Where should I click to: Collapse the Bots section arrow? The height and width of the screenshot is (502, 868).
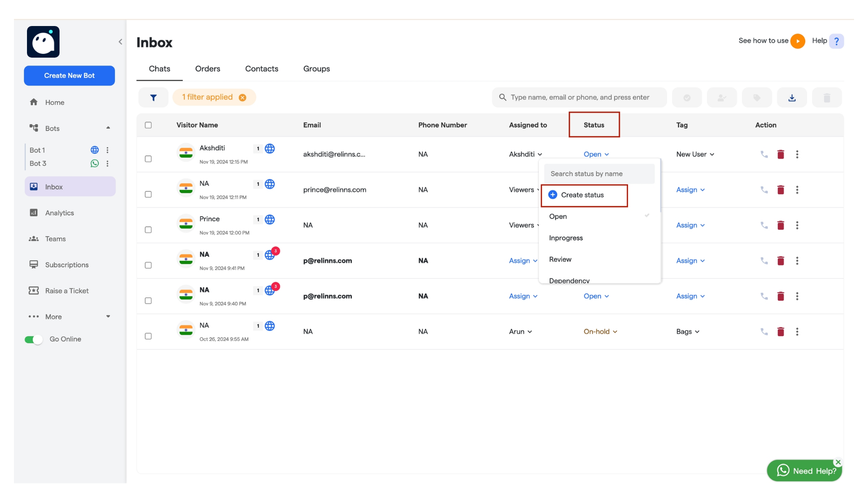(108, 128)
